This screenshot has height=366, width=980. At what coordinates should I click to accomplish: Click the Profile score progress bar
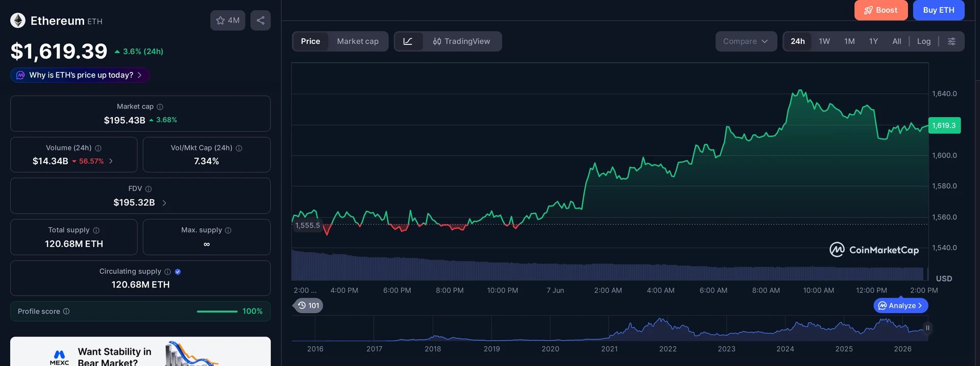[x=217, y=311]
